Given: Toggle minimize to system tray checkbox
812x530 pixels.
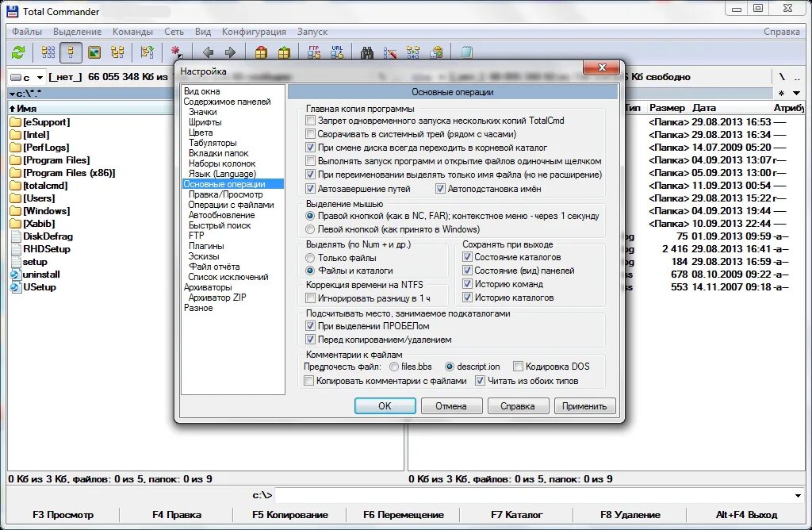Looking at the screenshot, I should (x=310, y=134).
